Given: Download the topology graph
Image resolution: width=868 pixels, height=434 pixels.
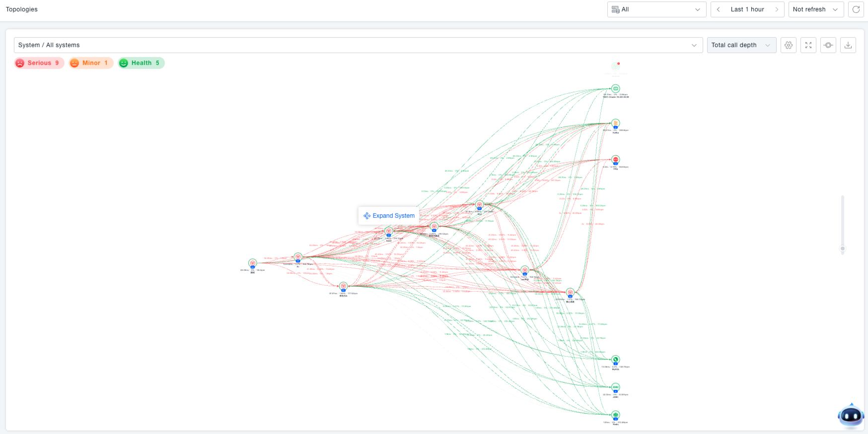Looking at the screenshot, I should point(848,45).
